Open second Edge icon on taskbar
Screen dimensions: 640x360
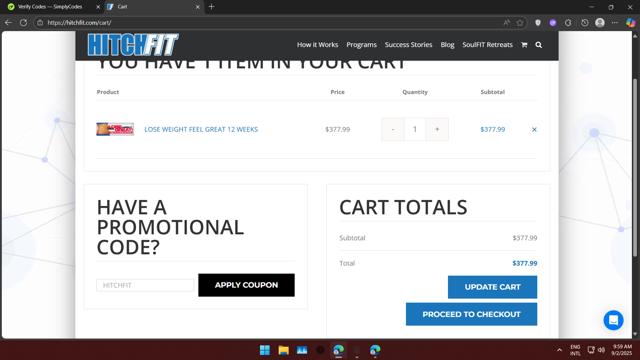(375, 350)
